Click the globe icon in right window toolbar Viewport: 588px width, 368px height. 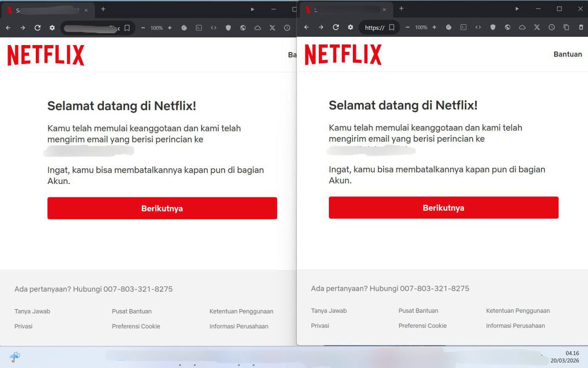click(508, 27)
